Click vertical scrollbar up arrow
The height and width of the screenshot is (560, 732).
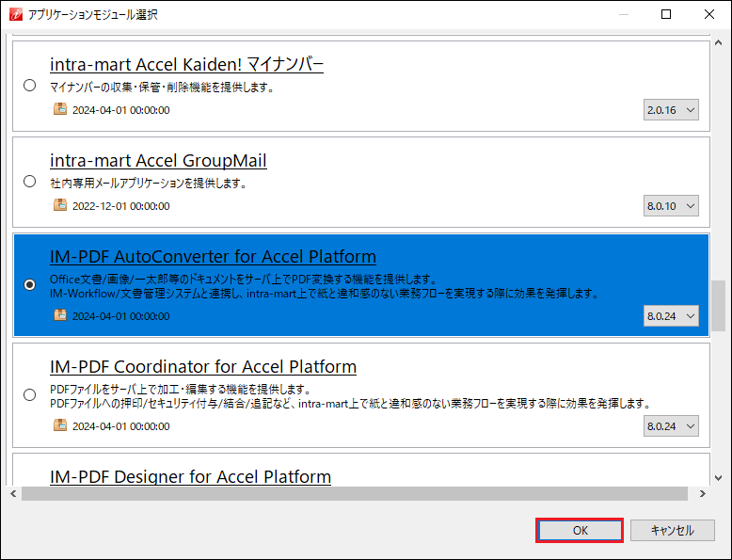point(719,43)
